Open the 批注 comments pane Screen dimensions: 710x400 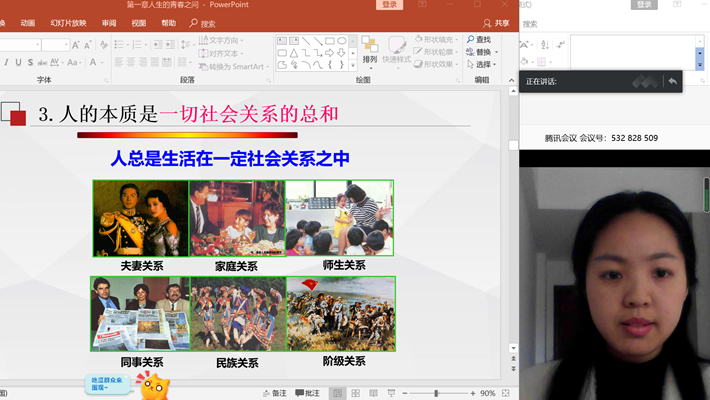307,393
